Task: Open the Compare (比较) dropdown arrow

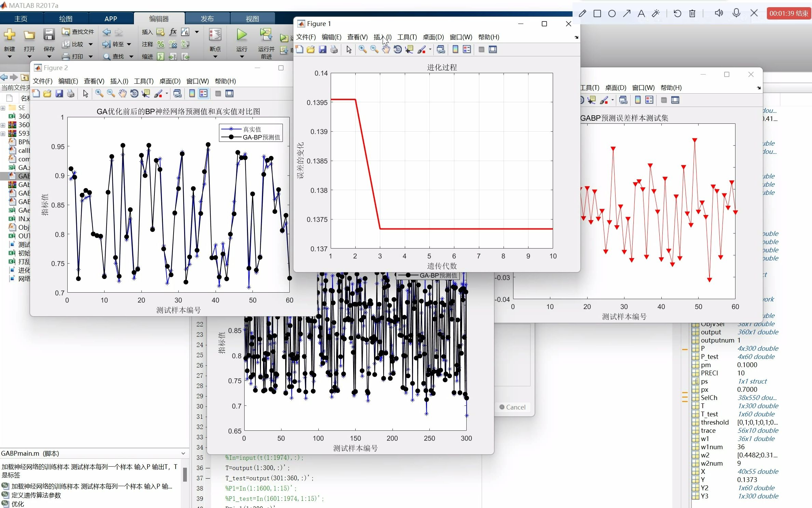Action: (91, 44)
